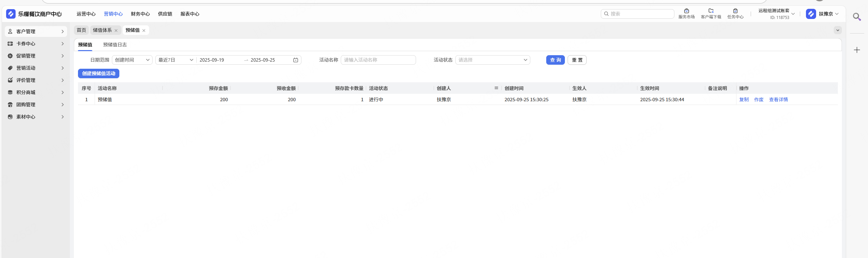Switch to the 预储值日志 tab
Screen dimensions: 868x258
coord(115,45)
